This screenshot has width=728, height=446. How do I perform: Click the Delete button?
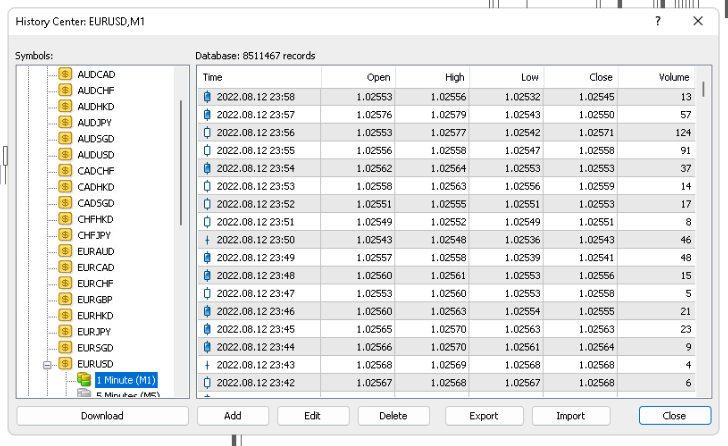(393, 415)
